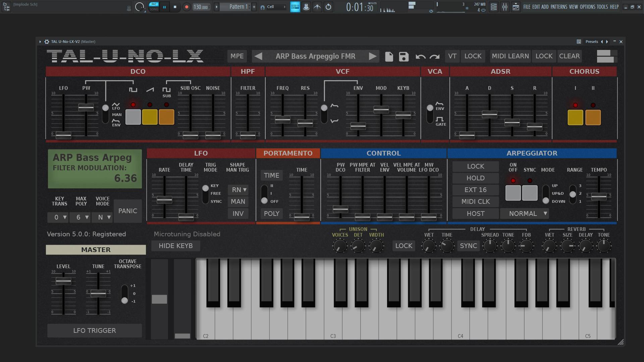The width and height of the screenshot is (644, 362).
Task: Open the LFO shape RN dropdown
Action: 238,190
